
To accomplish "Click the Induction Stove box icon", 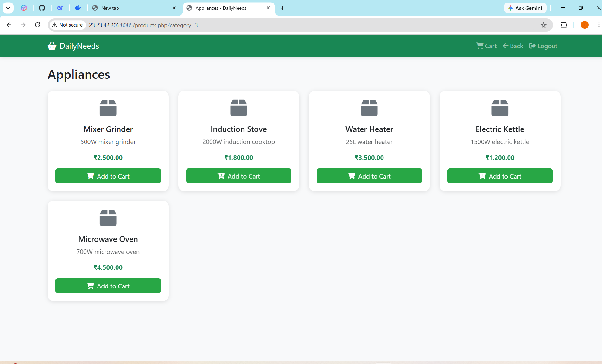I will (239, 108).
